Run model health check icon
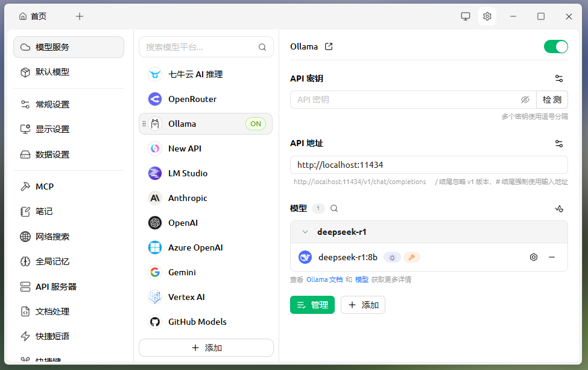 [x=559, y=209]
